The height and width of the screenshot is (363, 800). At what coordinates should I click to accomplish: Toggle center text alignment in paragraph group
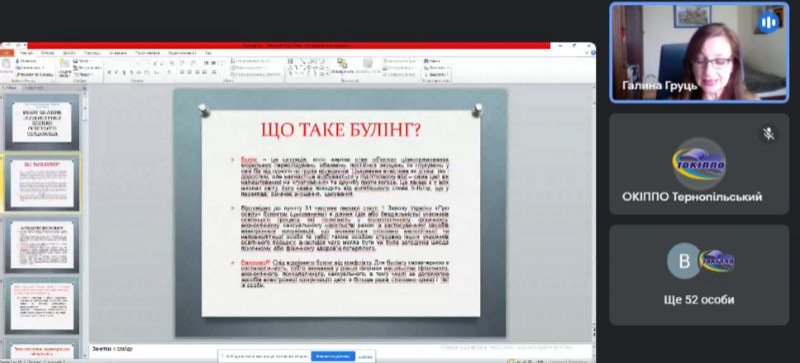(189, 72)
